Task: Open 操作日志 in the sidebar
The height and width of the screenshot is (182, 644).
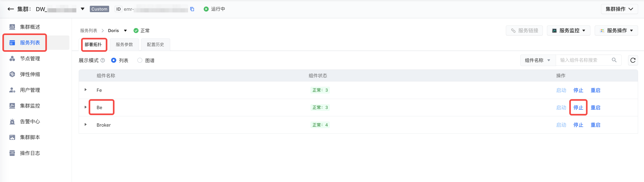Action: tap(30, 153)
